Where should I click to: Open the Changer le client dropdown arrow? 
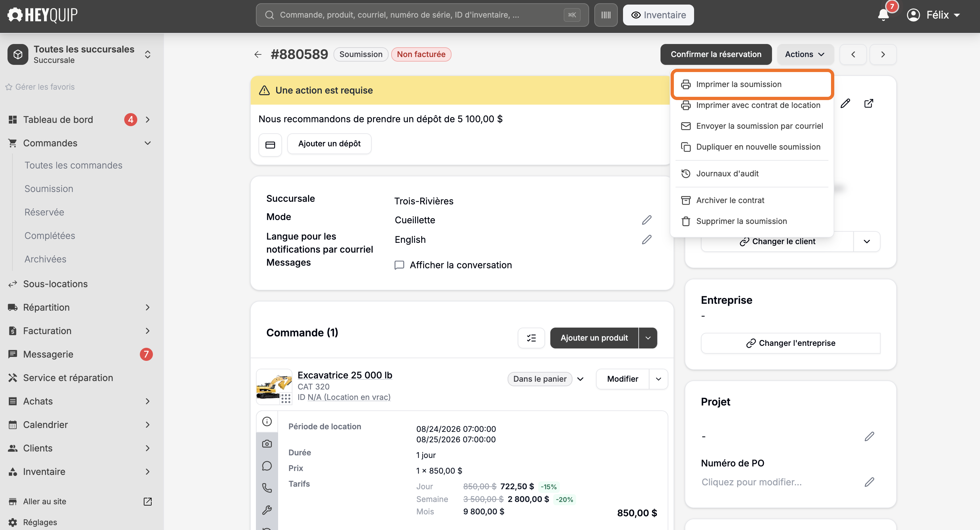point(867,242)
